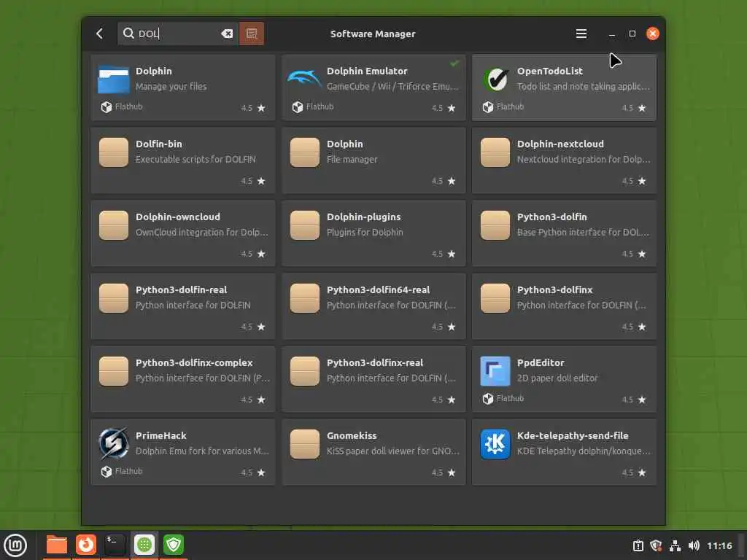Toggle search in descriptions button
This screenshot has width=747, height=560.
[x=252, y=34]
